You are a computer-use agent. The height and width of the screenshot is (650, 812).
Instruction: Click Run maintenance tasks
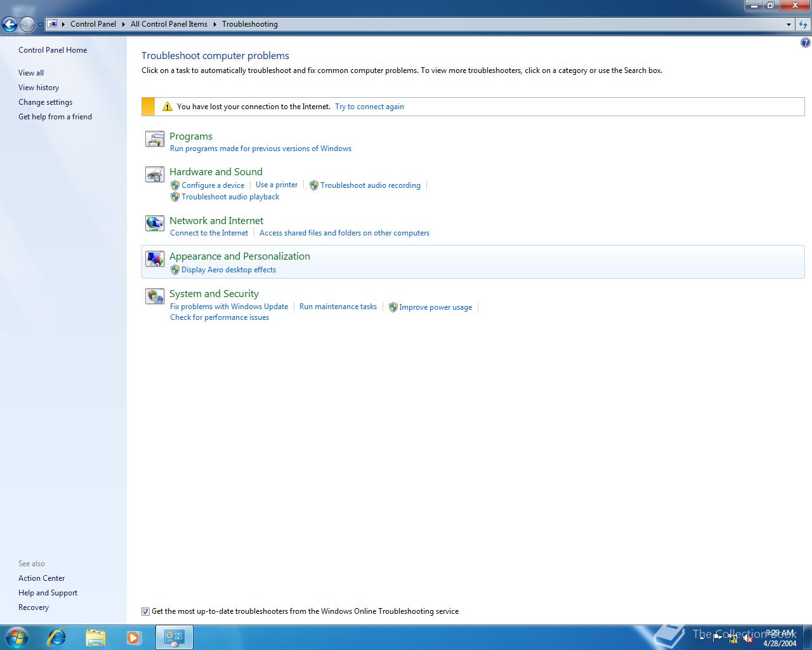pyautogui.click(x=338, y=307)
